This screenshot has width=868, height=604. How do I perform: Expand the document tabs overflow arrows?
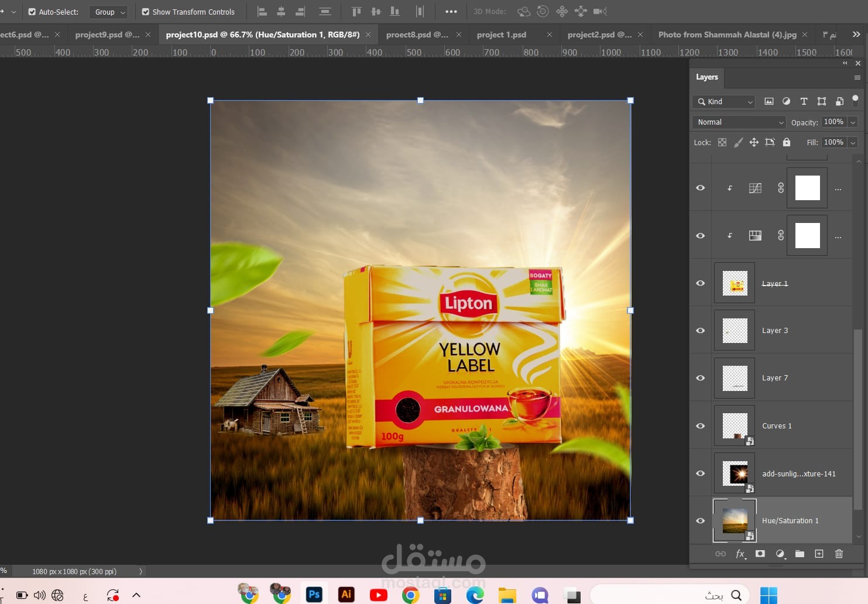(856, 35)
